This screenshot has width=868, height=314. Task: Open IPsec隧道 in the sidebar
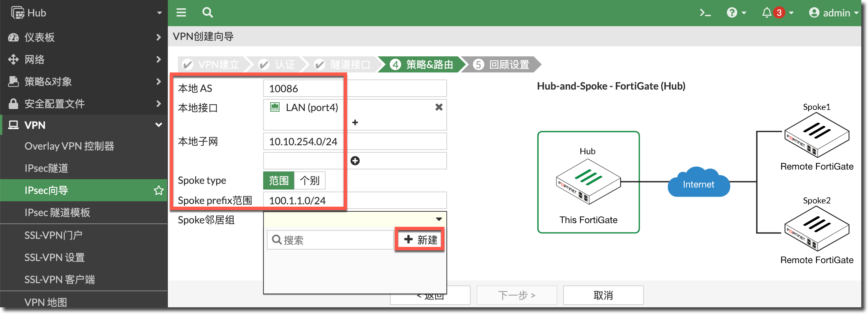click(47, 168)
